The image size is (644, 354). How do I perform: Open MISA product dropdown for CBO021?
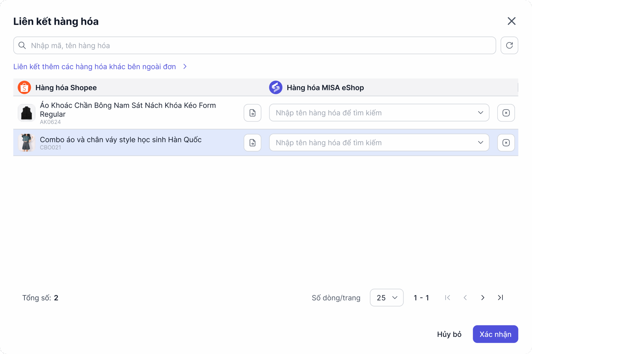(x=379, y=143)
